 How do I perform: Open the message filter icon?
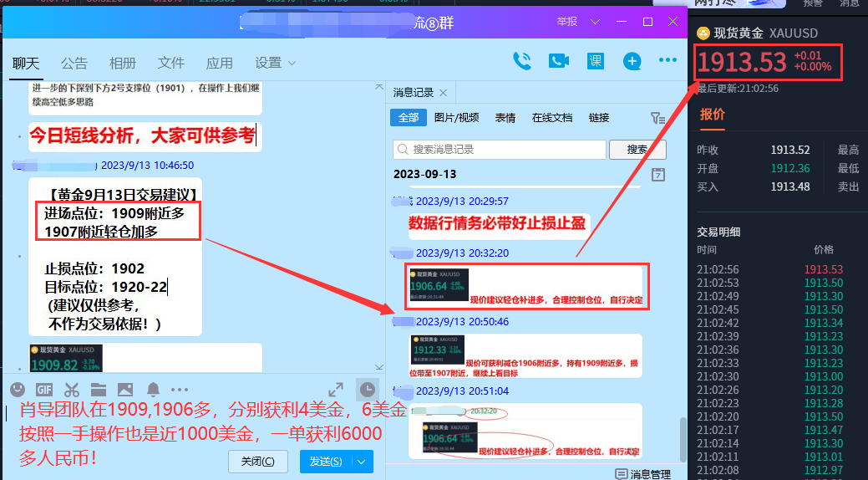[657, 118]
